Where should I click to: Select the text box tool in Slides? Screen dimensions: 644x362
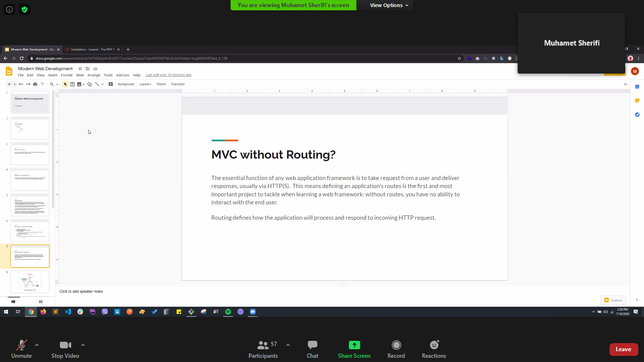point(72,84)
